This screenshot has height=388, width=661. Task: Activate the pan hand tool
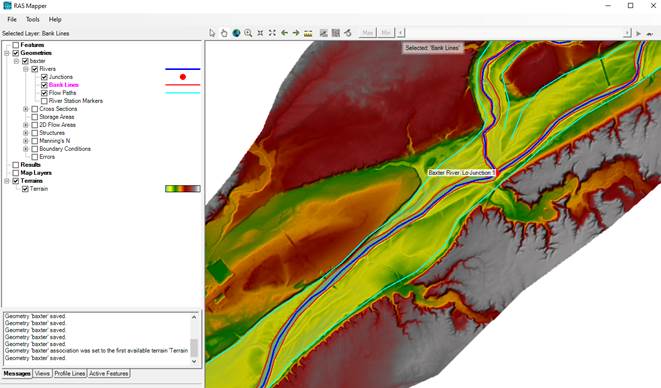pyautogui.click(x=224, y=33)
